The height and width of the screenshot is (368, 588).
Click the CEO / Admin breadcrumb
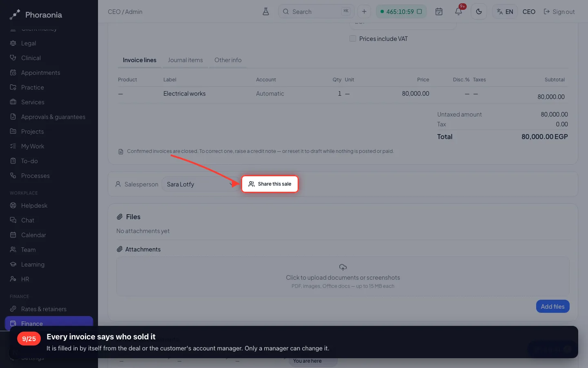click(x=125, y=12)
